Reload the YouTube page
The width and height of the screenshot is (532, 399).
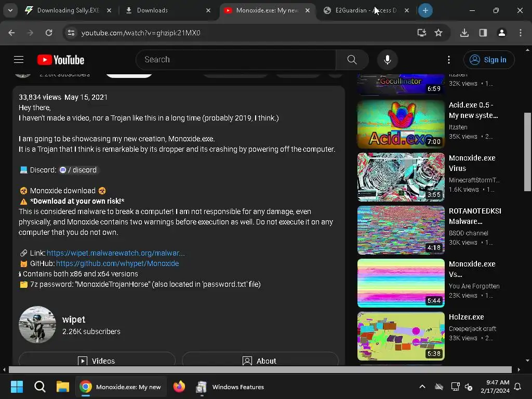pyautogui.click(x=49, y=33)
